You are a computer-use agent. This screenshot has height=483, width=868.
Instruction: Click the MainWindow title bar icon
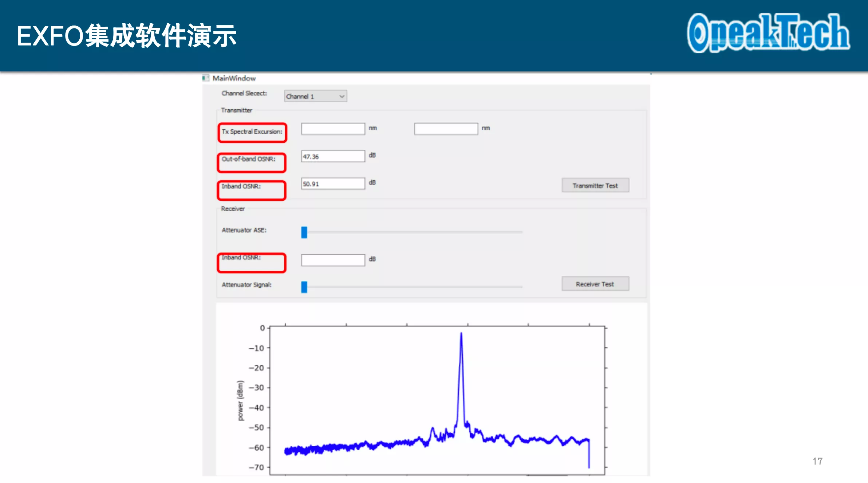[x=206, y=78]
